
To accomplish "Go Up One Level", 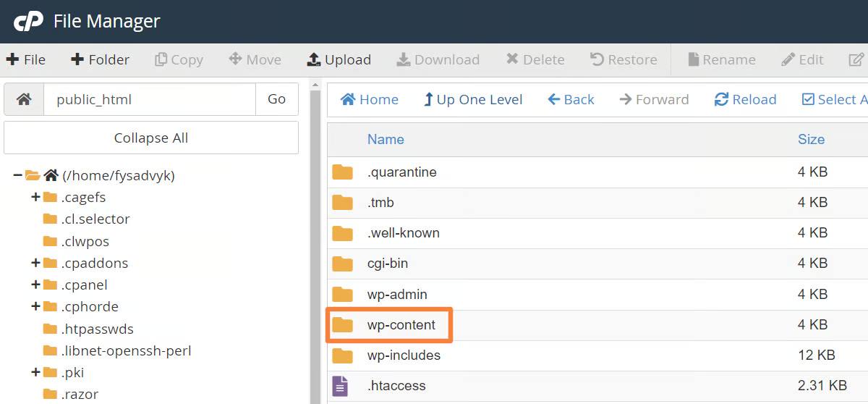I will point(473,99).
